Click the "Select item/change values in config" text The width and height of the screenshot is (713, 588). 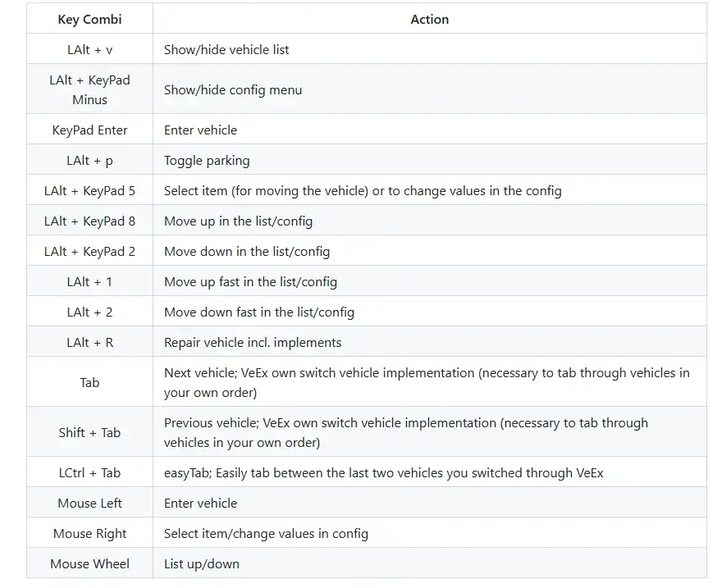click(266, 534)
